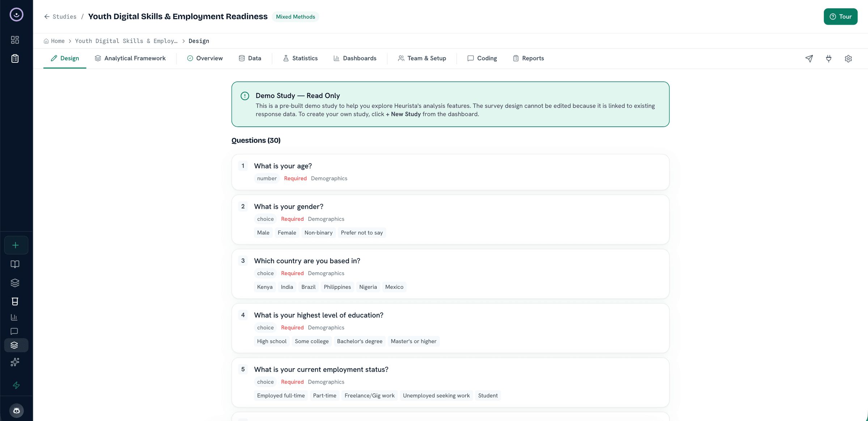Start the Tour button
This screenshot has height=421, width=868.
click(x=841, y=17)
